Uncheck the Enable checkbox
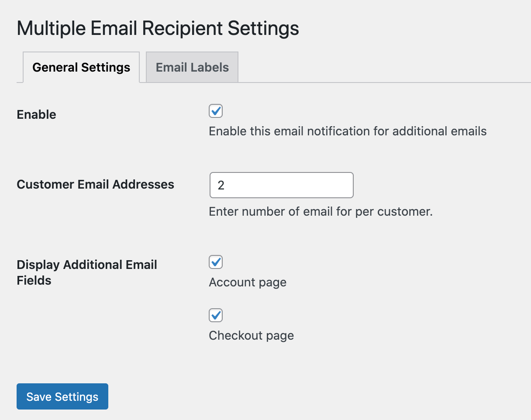This screenshot has width=531, height=420. pyautogui.click(x=216, y=111)
